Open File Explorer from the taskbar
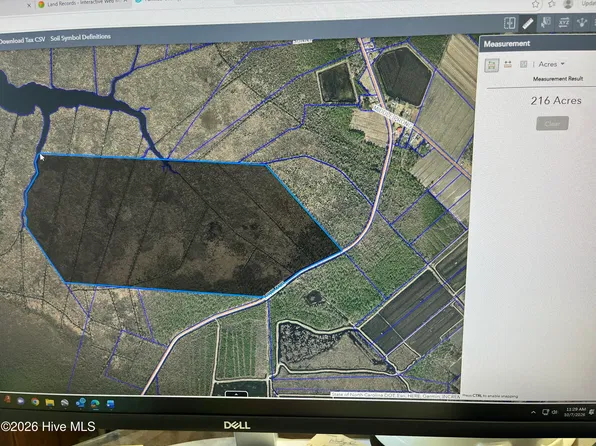 click(x=49, y=402)
